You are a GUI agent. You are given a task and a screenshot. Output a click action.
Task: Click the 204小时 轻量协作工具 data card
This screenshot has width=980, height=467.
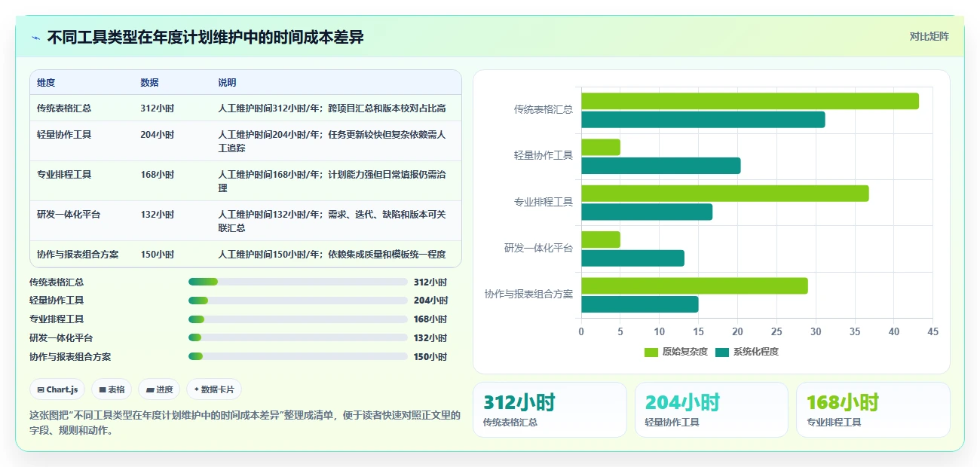[712, 410]
